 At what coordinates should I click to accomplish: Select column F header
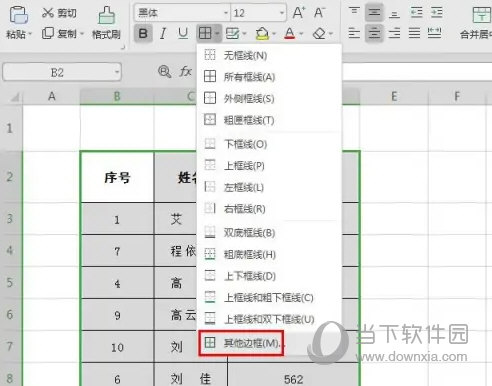pos(457,97)
